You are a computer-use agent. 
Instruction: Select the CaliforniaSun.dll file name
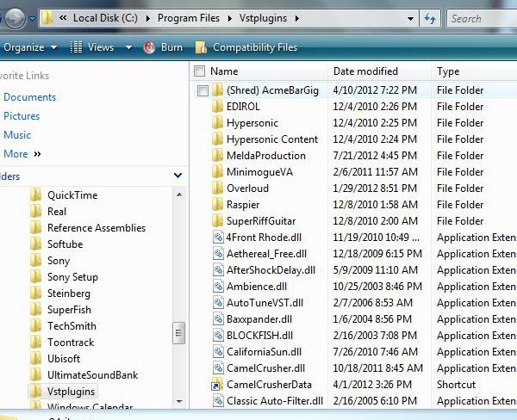tap(265, 352)
